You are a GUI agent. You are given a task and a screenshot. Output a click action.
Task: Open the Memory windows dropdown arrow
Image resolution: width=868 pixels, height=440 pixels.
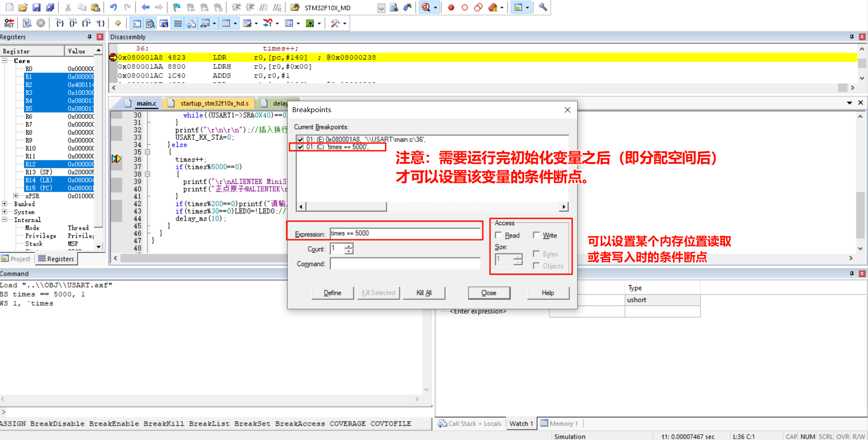pos(235,23)
